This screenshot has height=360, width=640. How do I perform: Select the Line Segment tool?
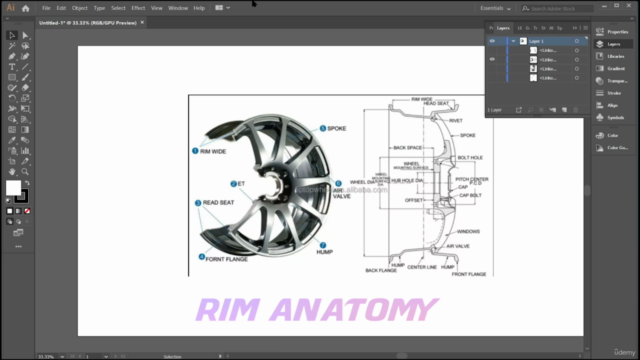click(25, 67)
